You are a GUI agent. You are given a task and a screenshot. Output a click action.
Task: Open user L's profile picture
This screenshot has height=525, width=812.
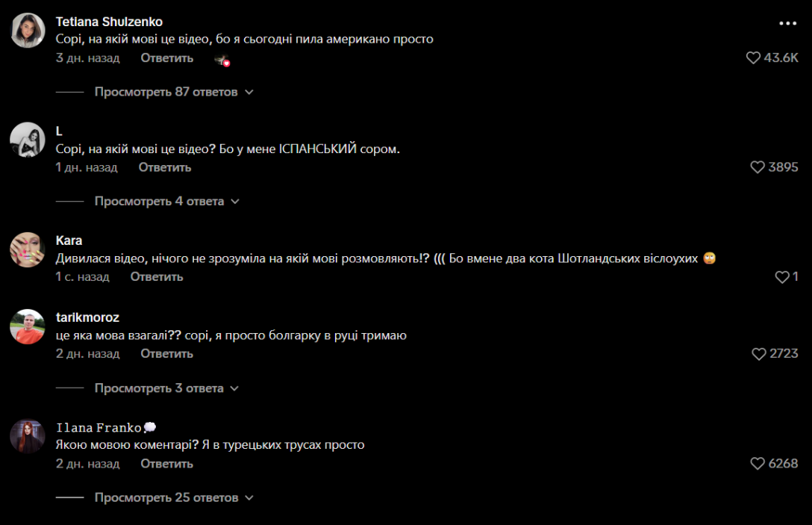tap(28, 140)
